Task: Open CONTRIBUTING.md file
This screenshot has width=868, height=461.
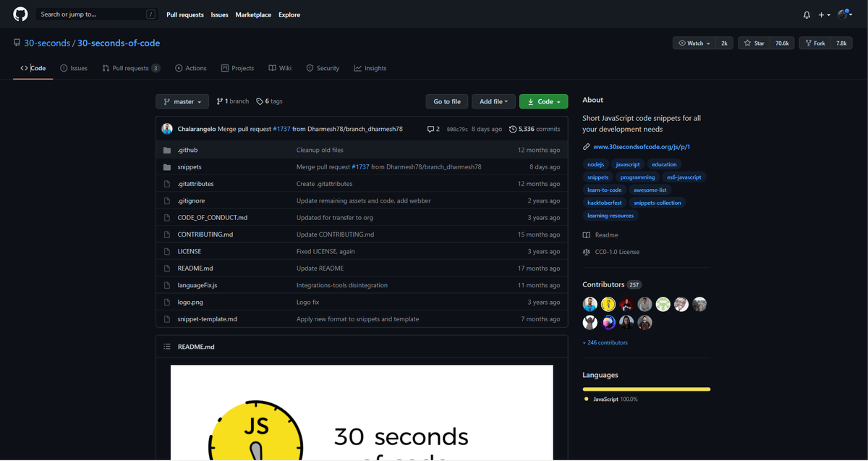Action: pyautogui.click(x=205, y=234)
